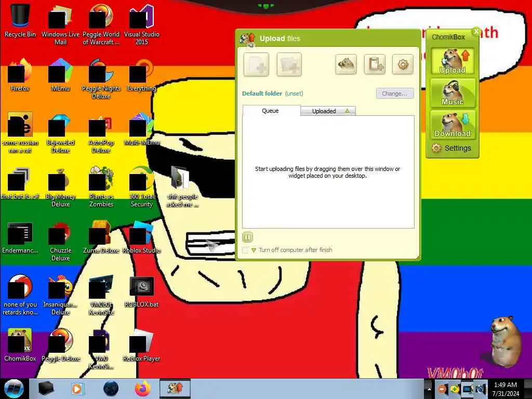Click the add file button in Upload files
This screenshot has height=399, width=532.
pos(256,64)
